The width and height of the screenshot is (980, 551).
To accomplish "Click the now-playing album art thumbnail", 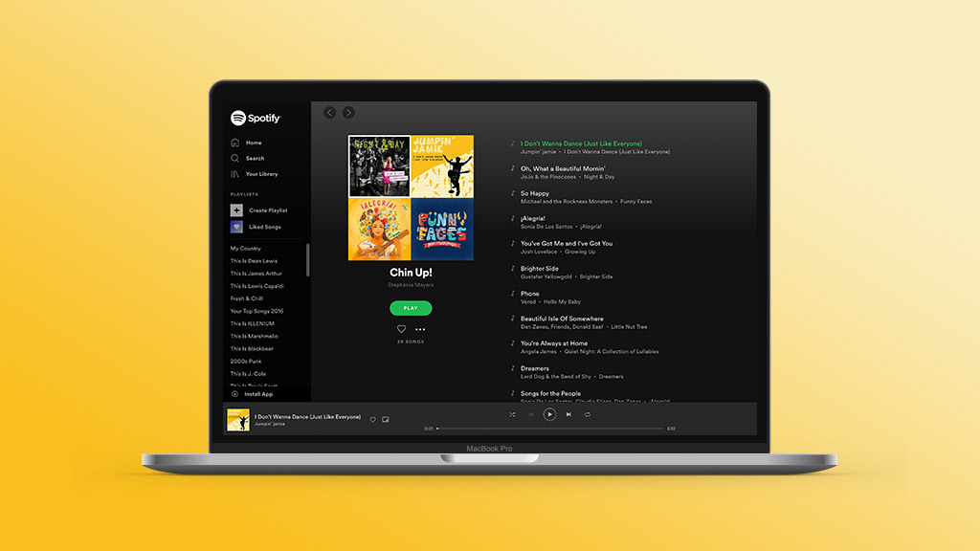I will pos(238,420).
